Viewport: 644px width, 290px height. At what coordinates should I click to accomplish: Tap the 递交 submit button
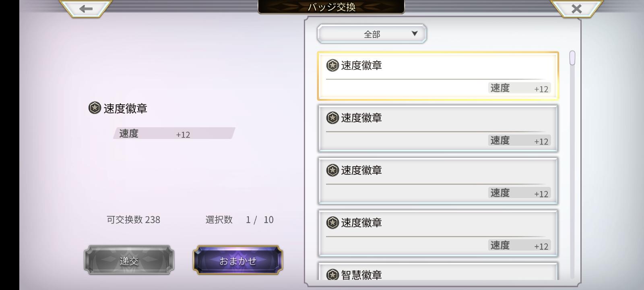click(129, 260)
